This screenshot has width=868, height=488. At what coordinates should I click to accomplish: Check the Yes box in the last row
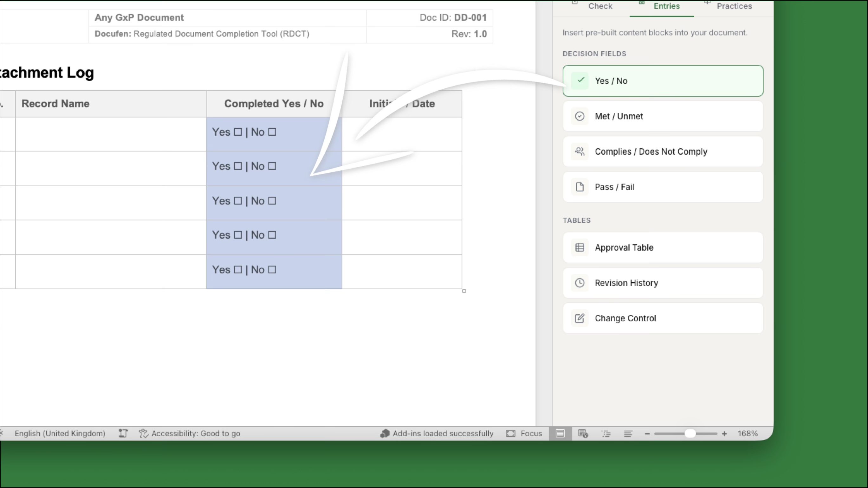pos(238,269)
